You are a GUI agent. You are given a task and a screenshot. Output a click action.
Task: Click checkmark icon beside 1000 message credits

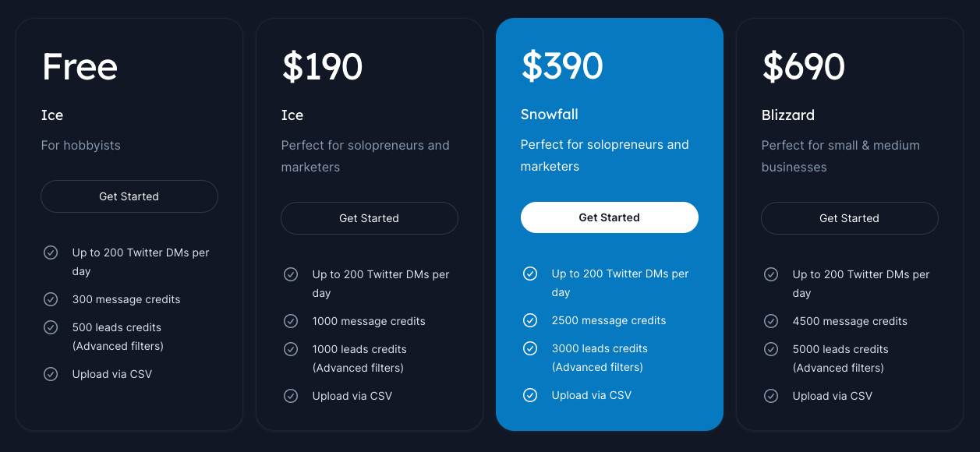pyautogui.click(x=291, y=321)
